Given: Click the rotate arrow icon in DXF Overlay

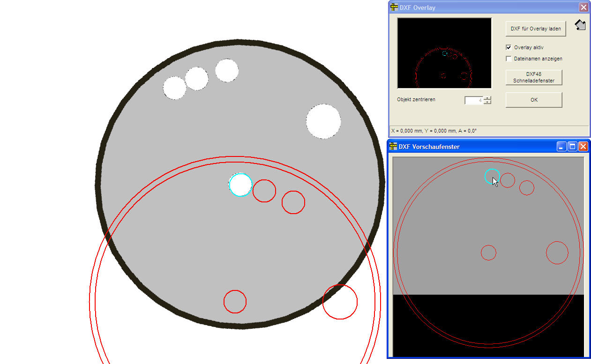Looking at the screenshot, I should [x=580, y=25].
